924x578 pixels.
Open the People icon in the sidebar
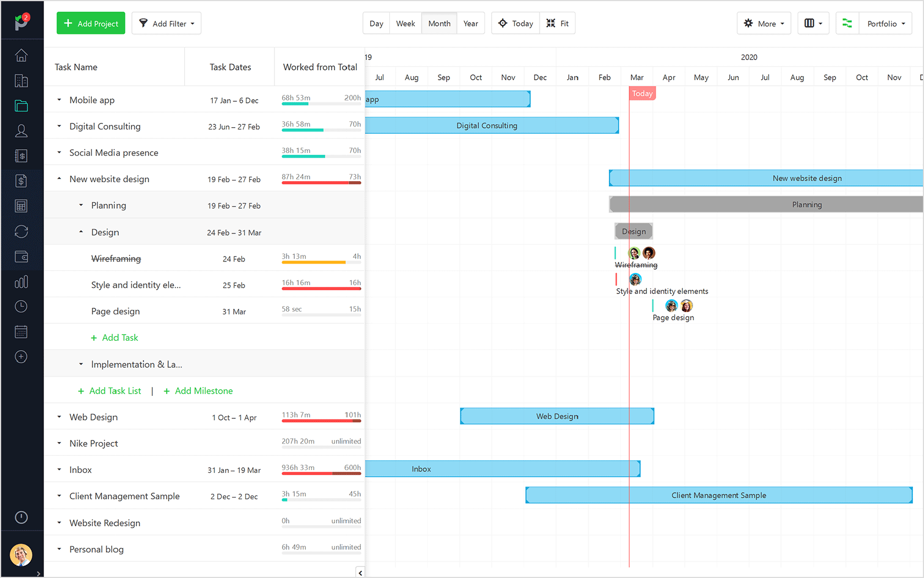(21, 130)
